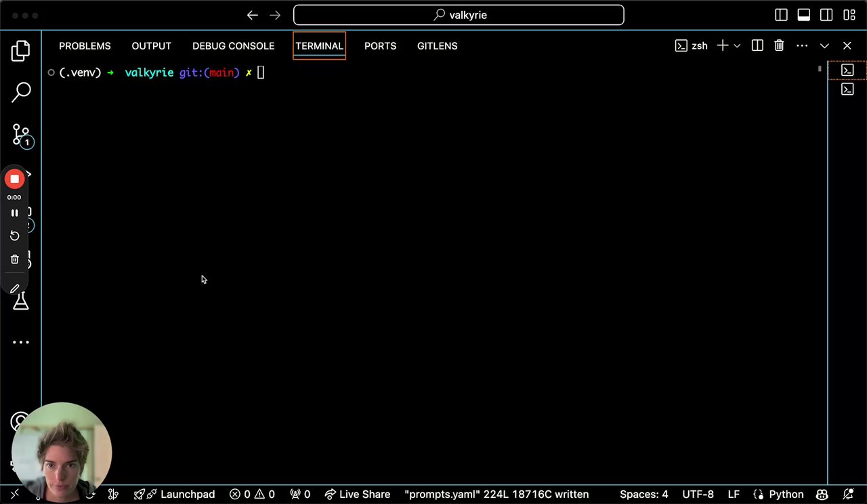Switch to the PROBLEMS tab
Viewport: 867px width, 504px height.
(85, 46)
